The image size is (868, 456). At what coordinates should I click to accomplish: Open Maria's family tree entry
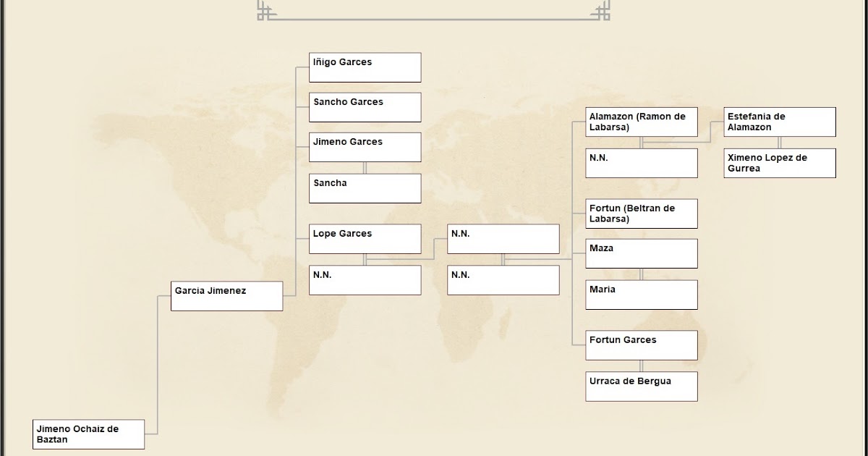(x=641, y=294)
